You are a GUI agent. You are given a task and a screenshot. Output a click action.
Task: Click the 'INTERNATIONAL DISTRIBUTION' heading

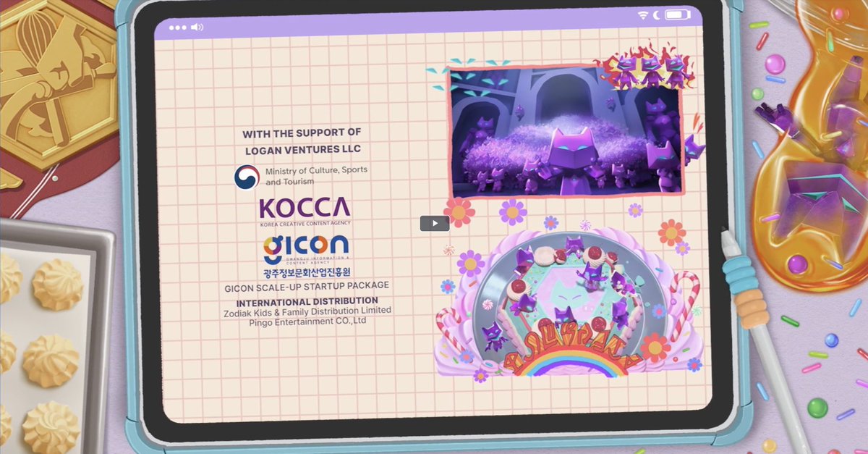pos(307,300)
